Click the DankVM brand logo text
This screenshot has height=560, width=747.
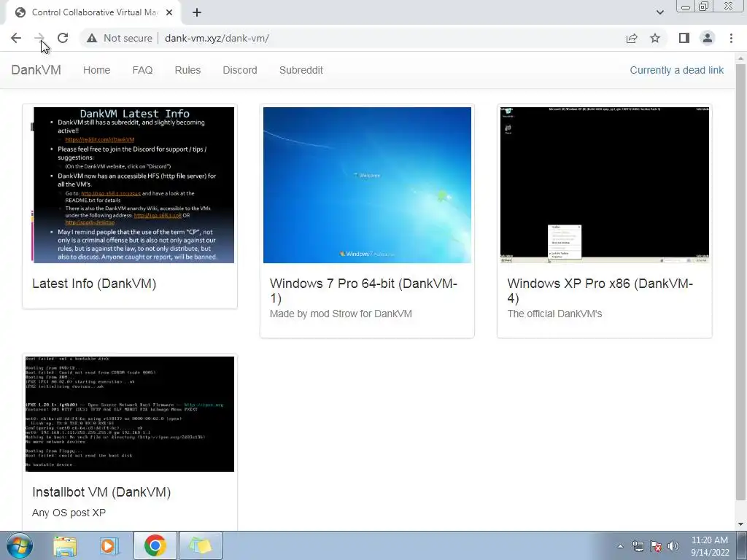click(x=36, y=70)
